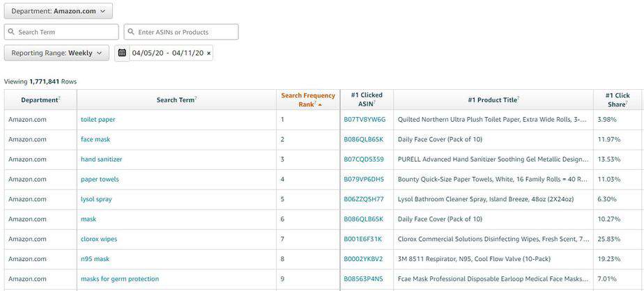Click the Search Term column header
Image resolution: width=644 pixels, height=291 pixels.
point(176,100)
